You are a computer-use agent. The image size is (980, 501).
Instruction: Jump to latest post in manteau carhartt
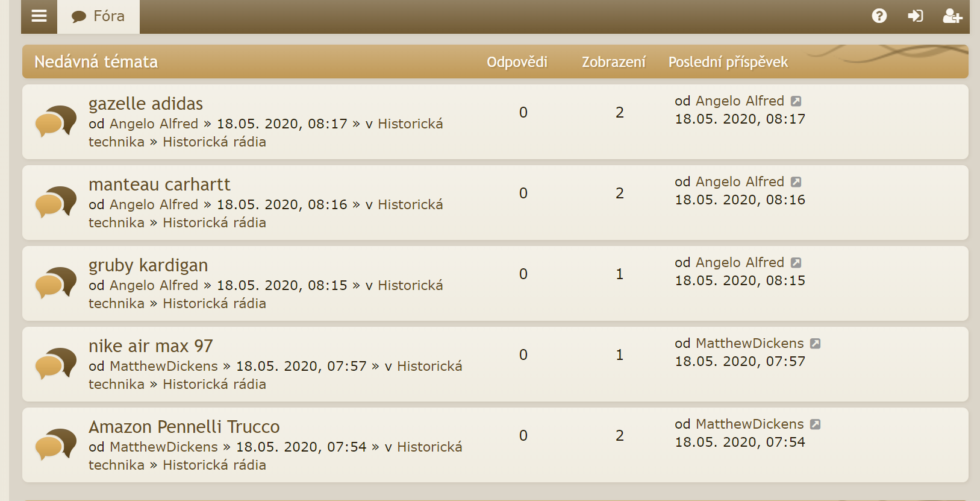pos(796,182)
